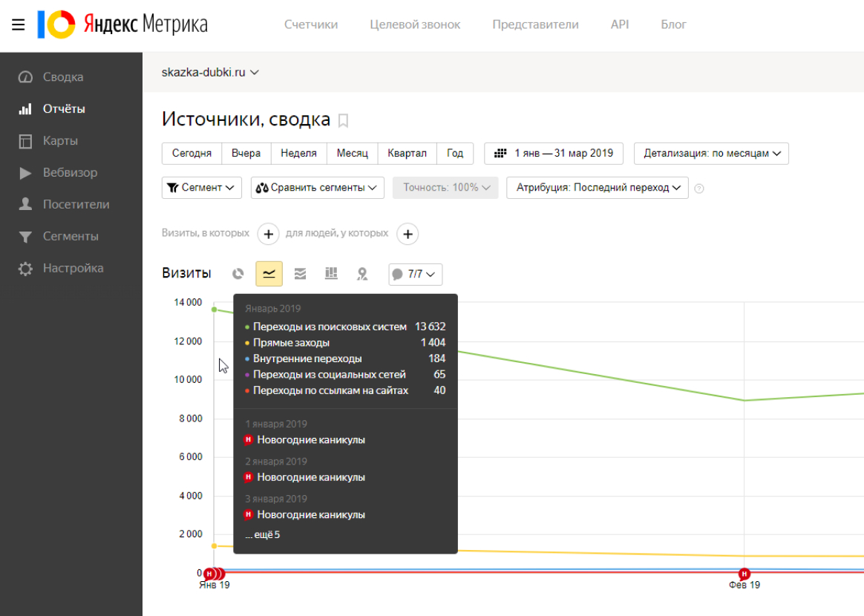Open the hamburger menu

18,24
